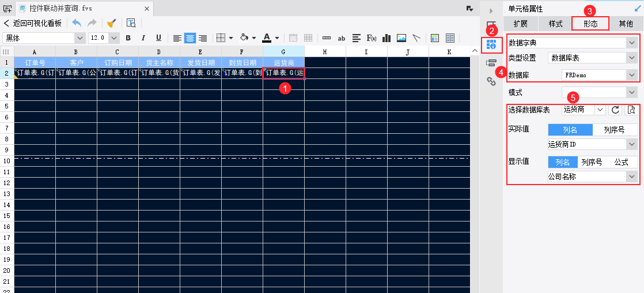Click the fill bucket background color
This screenshot has width=644, height=293.
point(244,38)
